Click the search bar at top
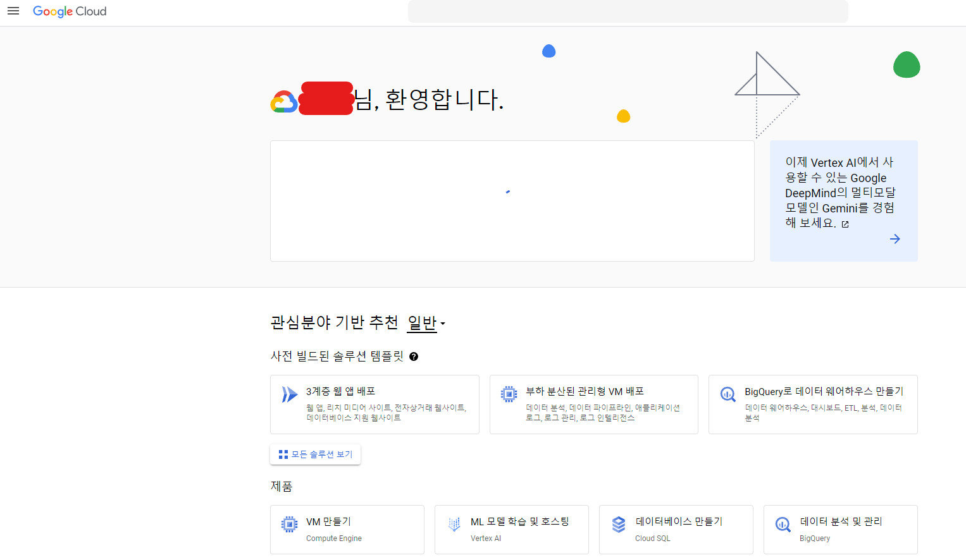The width and height of the screenshot is (966, 560). (628, 11)
